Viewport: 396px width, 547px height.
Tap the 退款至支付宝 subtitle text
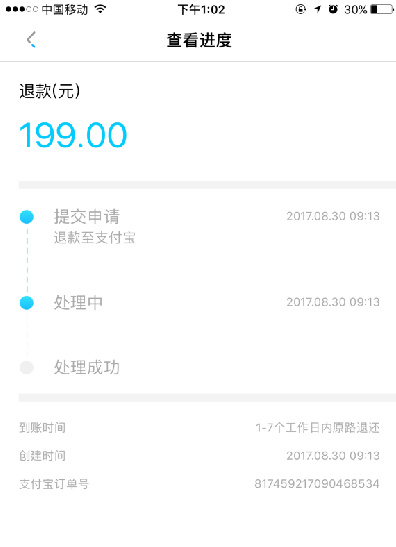coord(95,238)
